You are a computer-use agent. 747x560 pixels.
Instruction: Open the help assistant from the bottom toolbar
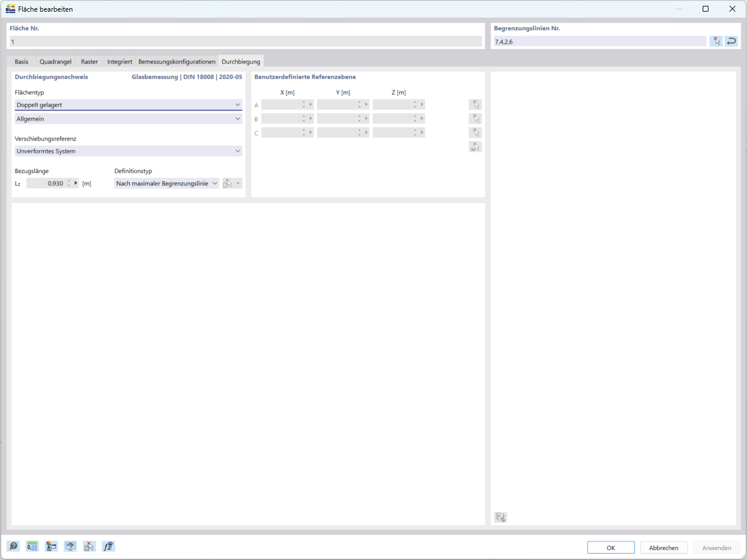[x=13, y=546]
